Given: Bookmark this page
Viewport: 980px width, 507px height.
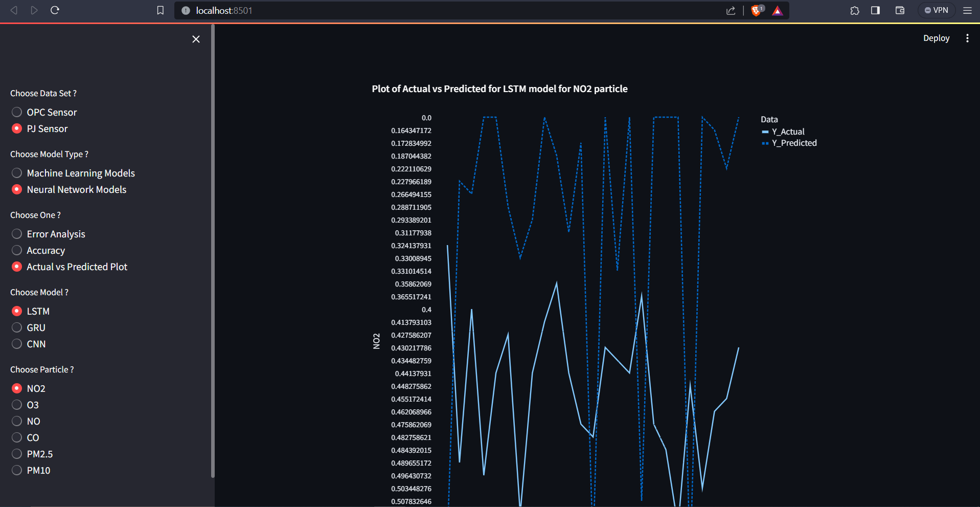Looking at the screenshot, I should tap(161, 10).
